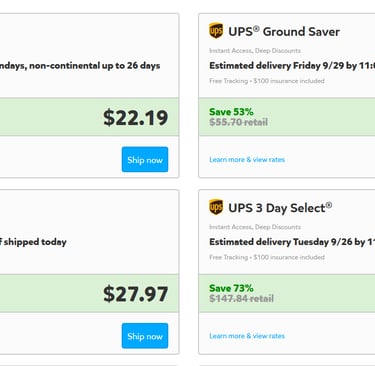Image resolution: width=375 pixels, height=366 pixels.
Task: Click Ship now under $22.19 price
Action: click(x=145, y=159)
